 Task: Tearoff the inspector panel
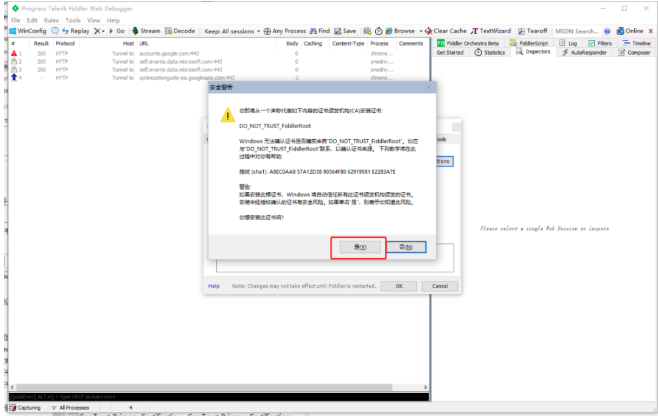tap(533, 31)
